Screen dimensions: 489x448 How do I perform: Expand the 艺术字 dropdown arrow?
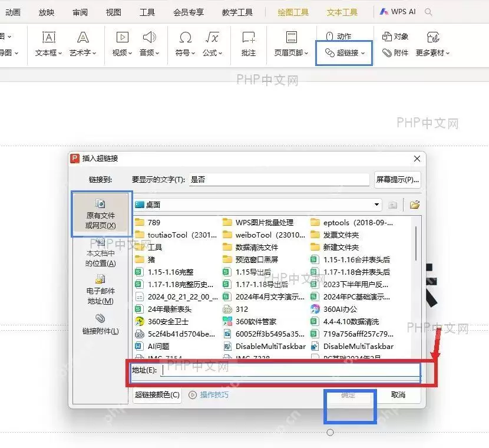[x=94, y=54]
